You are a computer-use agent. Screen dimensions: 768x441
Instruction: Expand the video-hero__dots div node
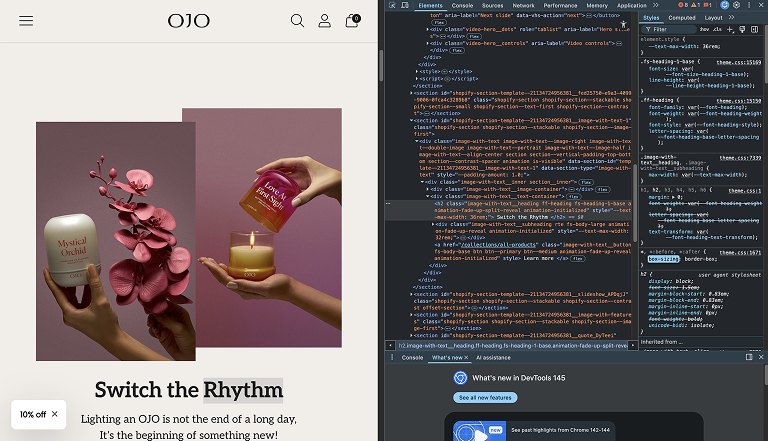(x=428, y=29)
